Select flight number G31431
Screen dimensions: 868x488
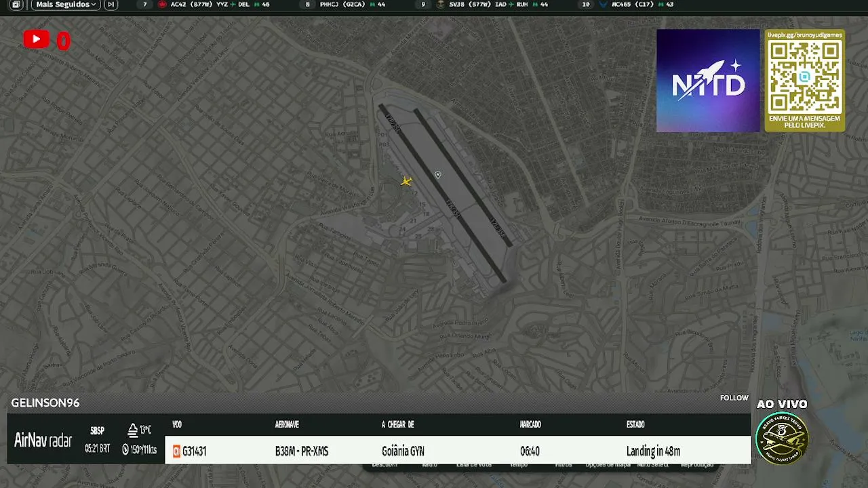coord(194,451)
